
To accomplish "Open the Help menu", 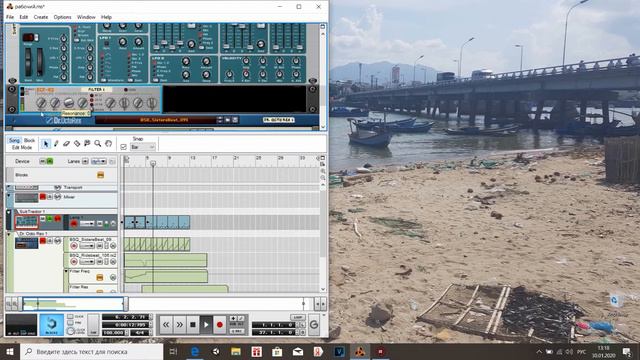I will pos(106,17).
